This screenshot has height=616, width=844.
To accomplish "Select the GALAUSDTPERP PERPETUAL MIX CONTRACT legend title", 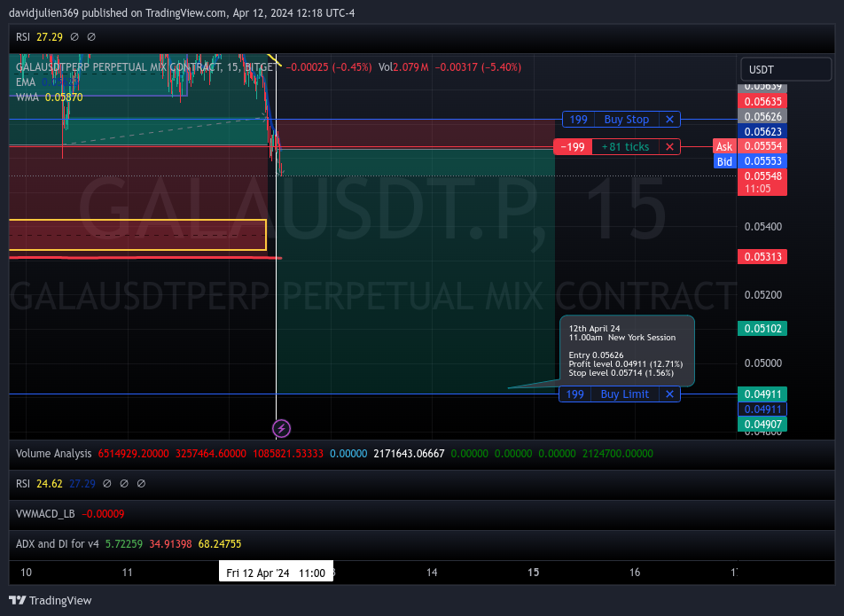I will (145, 67).
